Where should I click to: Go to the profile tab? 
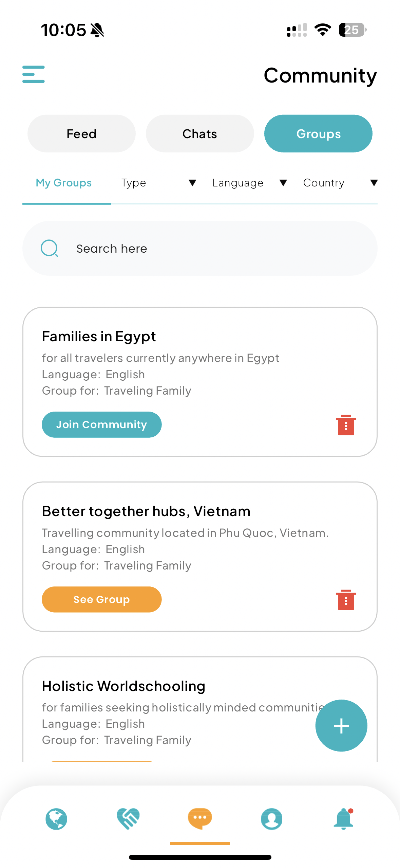pos(271,819)
